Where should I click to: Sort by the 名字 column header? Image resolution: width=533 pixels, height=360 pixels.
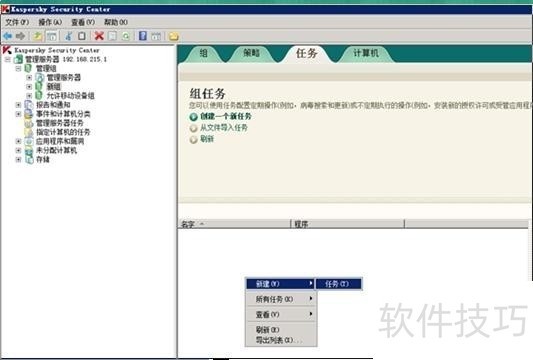coord(234,224)
